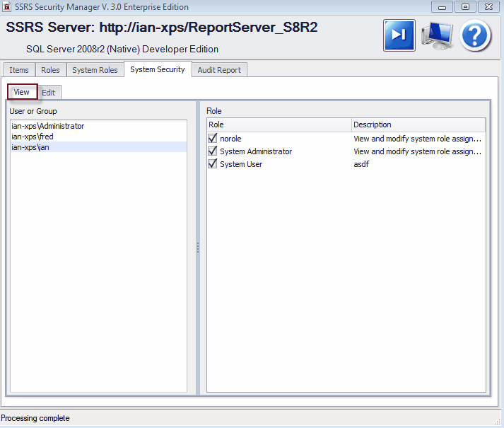
Task: Click the norole row description text
Action: pos(418,139)
